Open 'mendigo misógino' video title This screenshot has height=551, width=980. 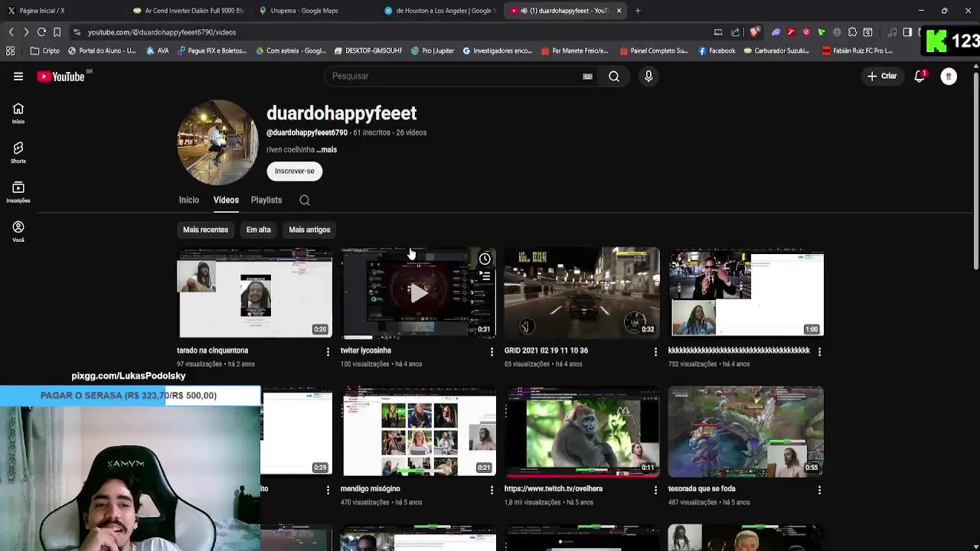pyautogui.click(x=370, y=489)
